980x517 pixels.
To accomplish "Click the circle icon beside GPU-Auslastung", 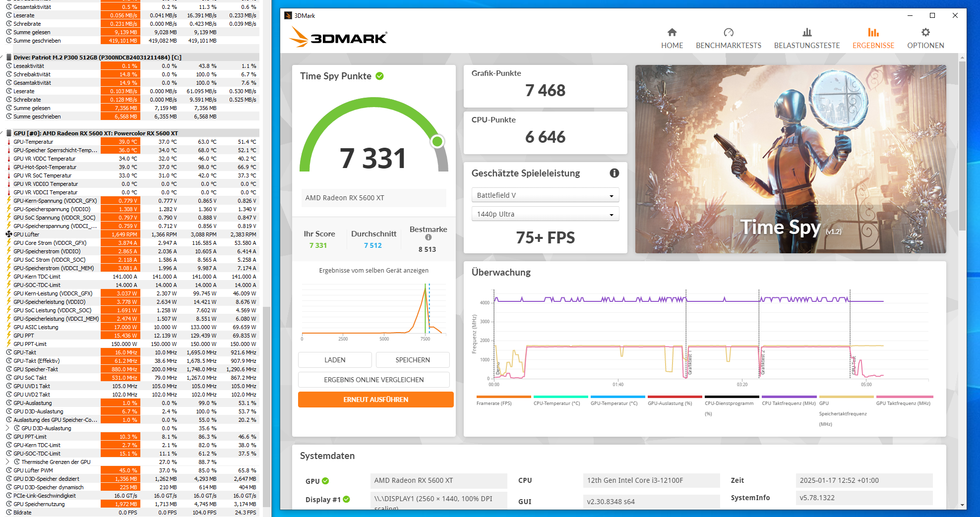I will click(x=9, y=403).
